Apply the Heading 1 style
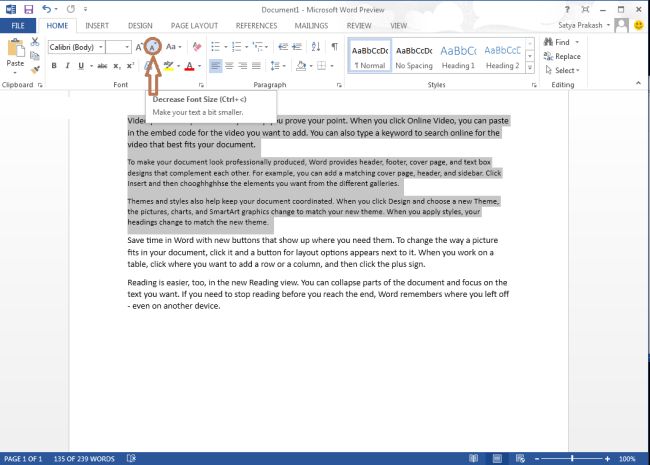Screen dimensions: 650x465 click(x=458, y=56)
